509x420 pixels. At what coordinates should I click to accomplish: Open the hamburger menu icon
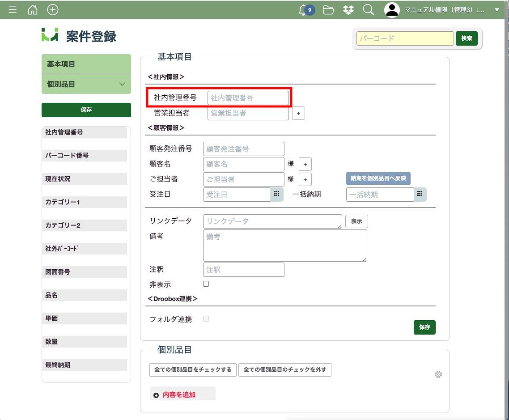pos(13,10)
